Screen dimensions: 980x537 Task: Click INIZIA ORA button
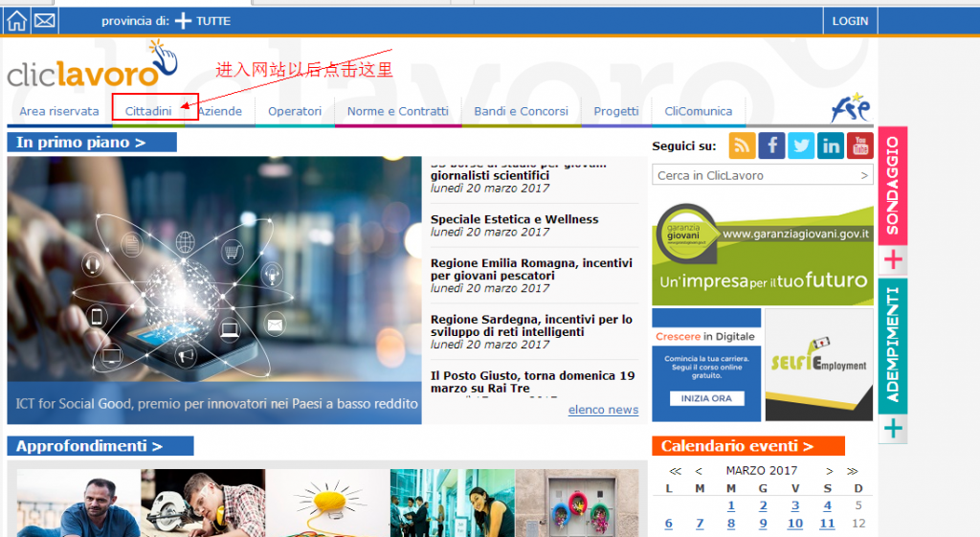click(x=706, y=398)
